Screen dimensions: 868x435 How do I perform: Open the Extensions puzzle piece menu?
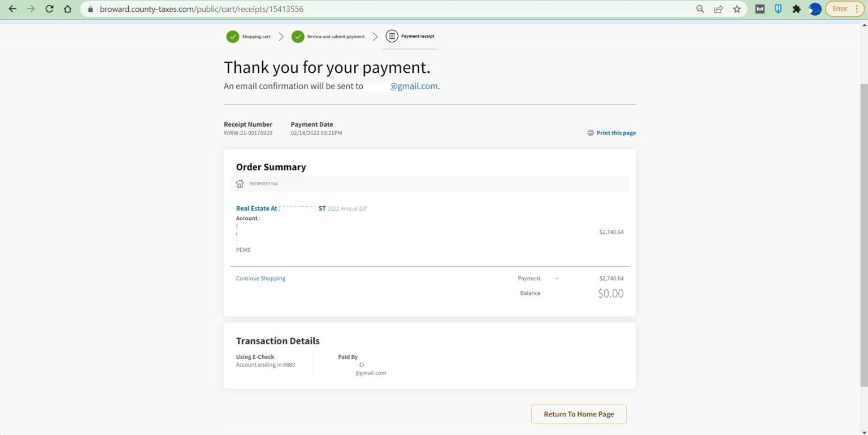(797, 9)
